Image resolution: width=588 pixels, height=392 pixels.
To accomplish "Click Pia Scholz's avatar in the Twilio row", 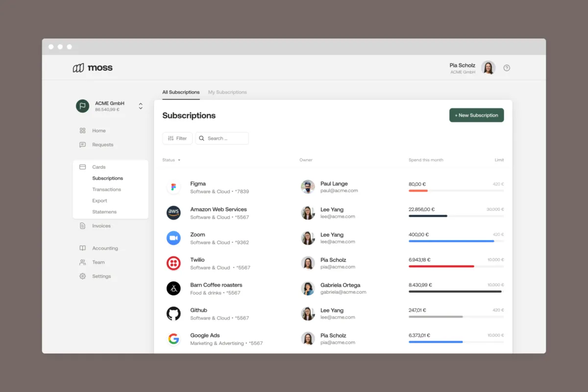I will point(308,263).
